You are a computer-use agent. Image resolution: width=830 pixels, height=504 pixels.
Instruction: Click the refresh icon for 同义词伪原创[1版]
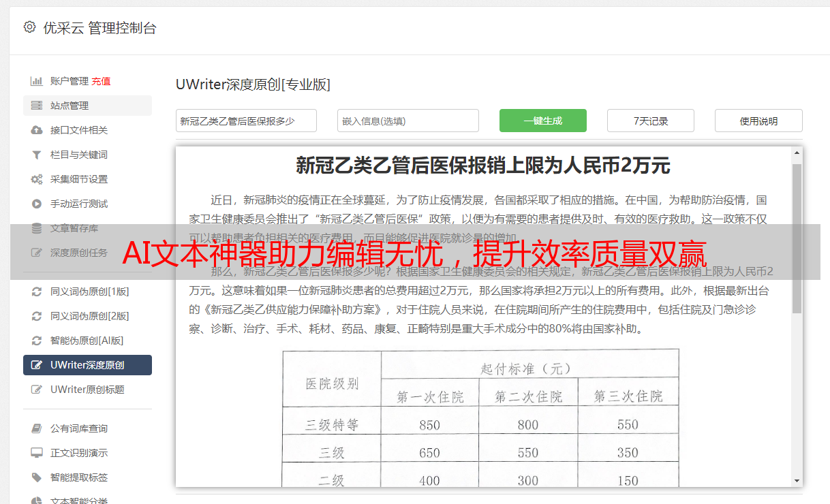point(37,292)
